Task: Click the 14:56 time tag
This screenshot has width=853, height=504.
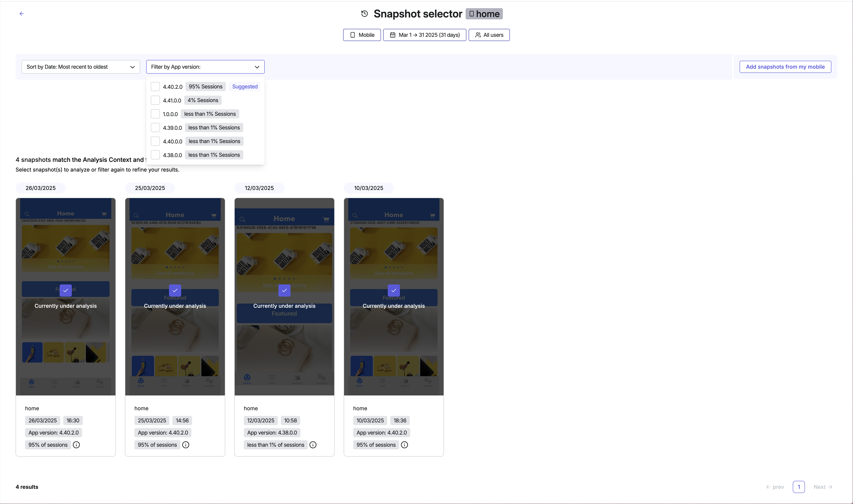Action: 182,421
